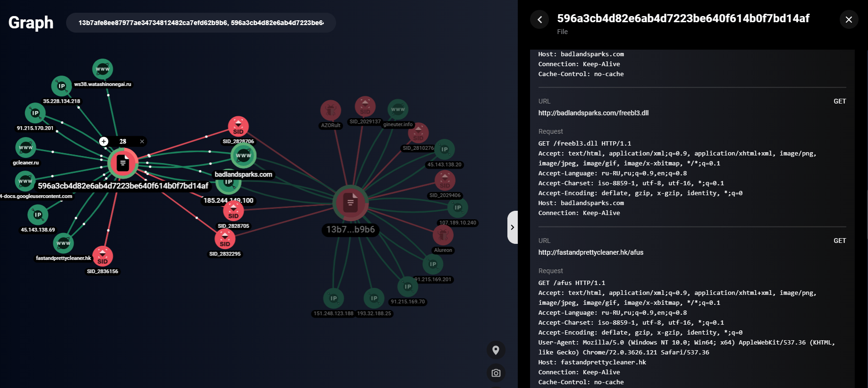Click the Graph title
The width and height of the screenshot is (868, 388).
pos(31,22)
